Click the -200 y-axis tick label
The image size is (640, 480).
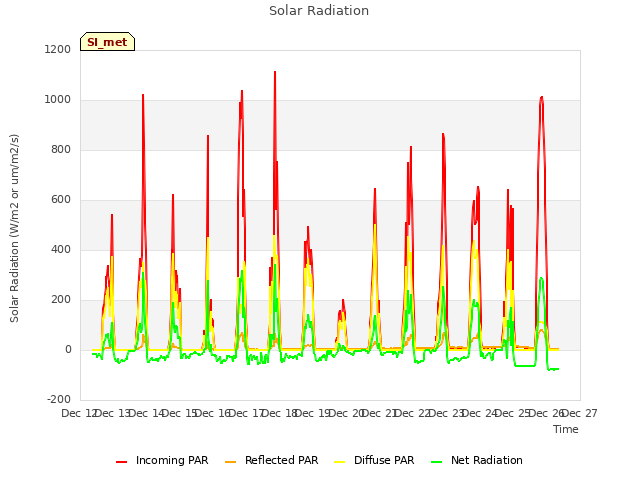[x=59, y=399]
